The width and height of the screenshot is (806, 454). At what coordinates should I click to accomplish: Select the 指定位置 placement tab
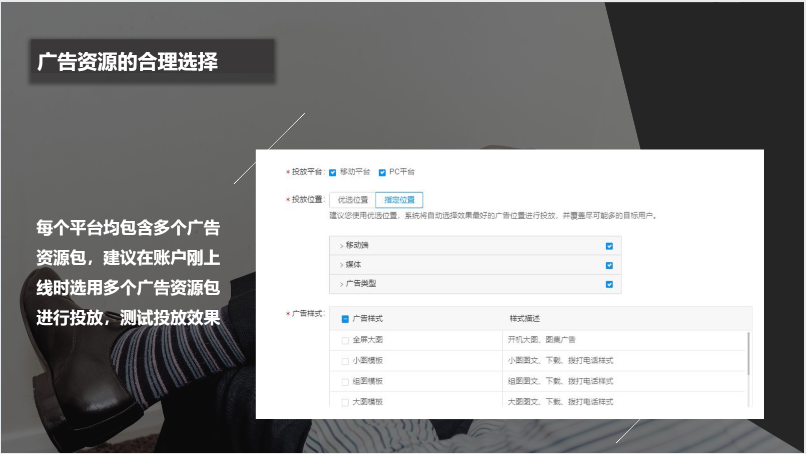tap(399, 200)
